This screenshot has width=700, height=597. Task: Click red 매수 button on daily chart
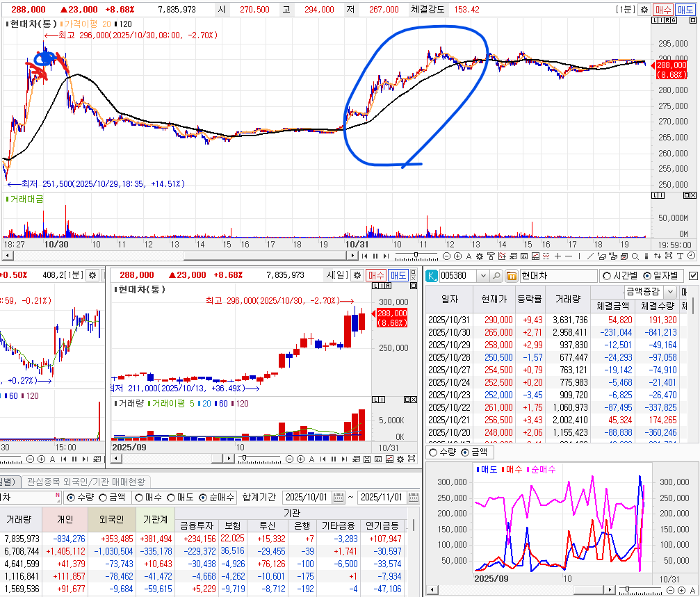pos(376,275)
